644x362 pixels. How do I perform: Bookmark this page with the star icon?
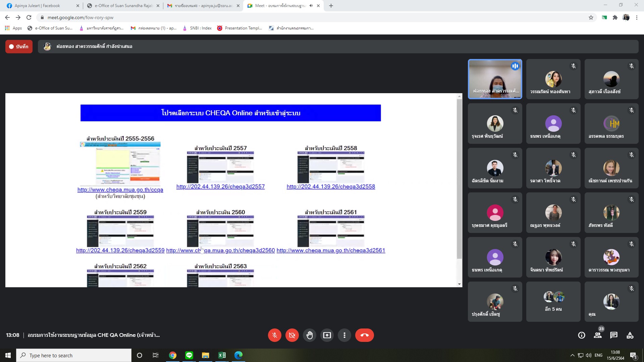point(591,17)
